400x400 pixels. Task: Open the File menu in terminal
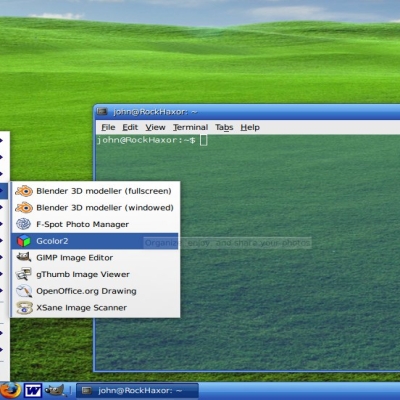(x=108, y=127)
